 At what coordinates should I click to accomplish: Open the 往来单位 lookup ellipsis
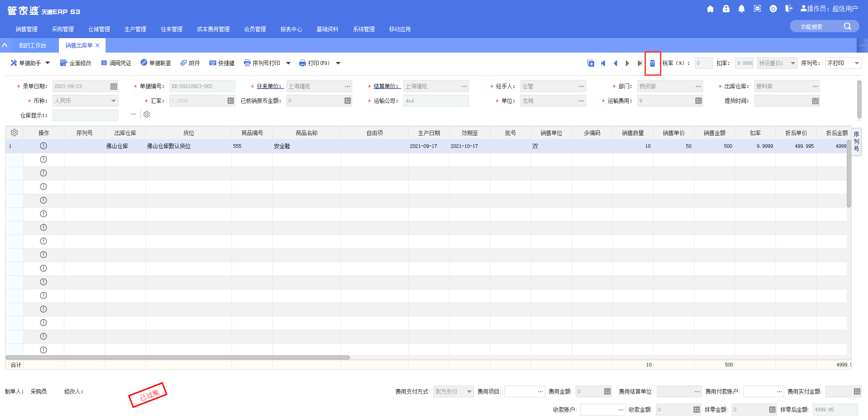pos(348,86)
